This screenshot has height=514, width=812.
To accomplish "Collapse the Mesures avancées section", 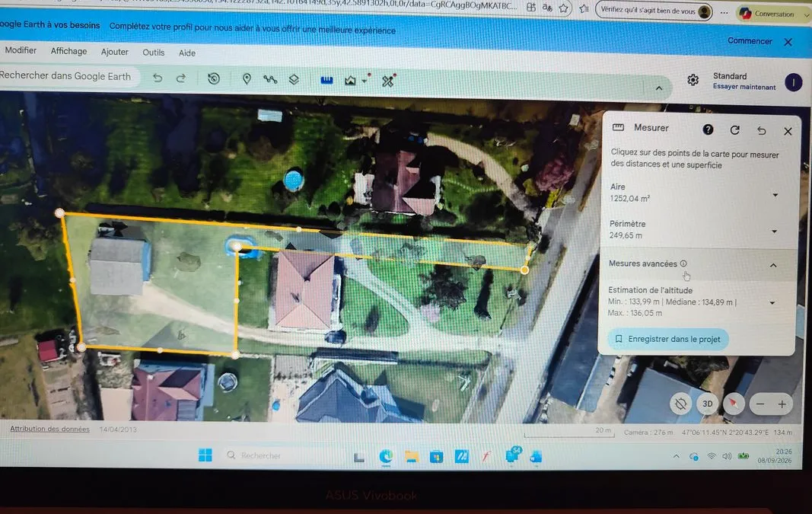I will click(x=773, y=265).
